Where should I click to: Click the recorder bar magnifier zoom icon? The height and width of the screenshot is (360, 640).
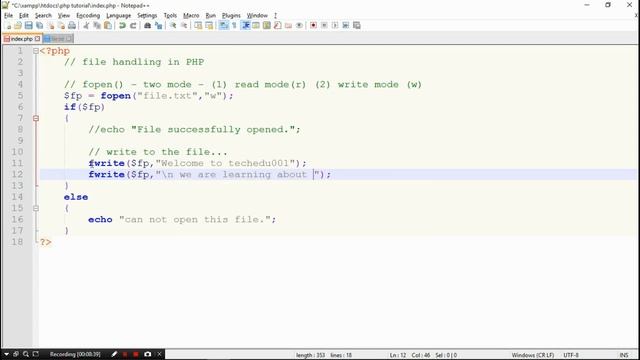[x=26, y=354]
